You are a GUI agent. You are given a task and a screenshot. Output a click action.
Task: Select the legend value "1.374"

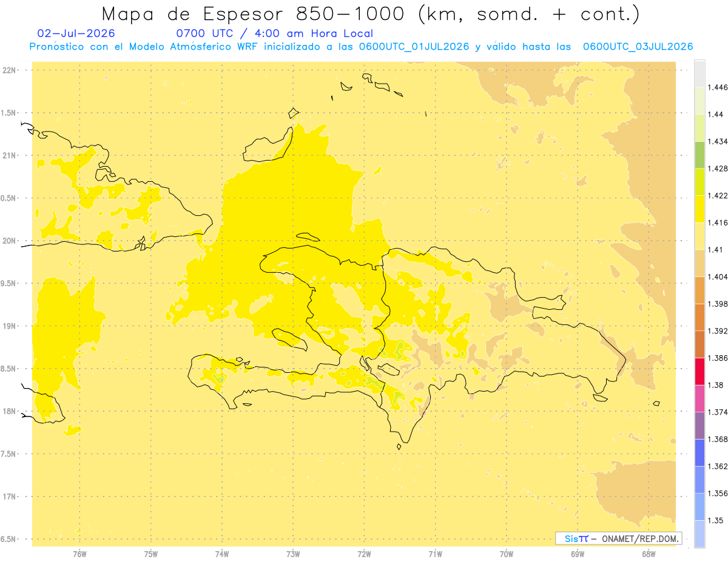[x=718, y=412]
